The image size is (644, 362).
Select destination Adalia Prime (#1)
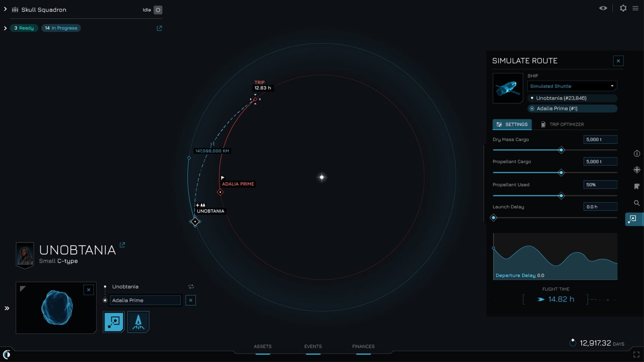tap(572, 109)
